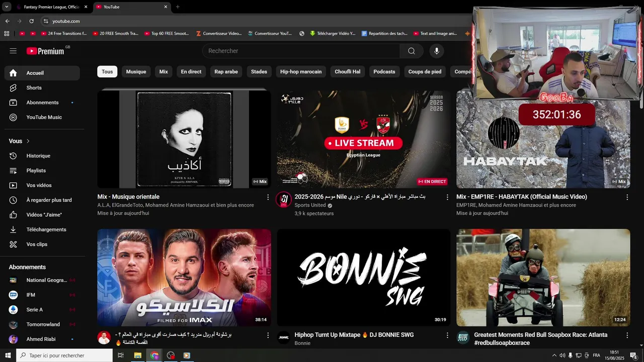Select the Coups de pied filter chip
The width and height of the screenshot is (644, 362).
click(425, 71)
